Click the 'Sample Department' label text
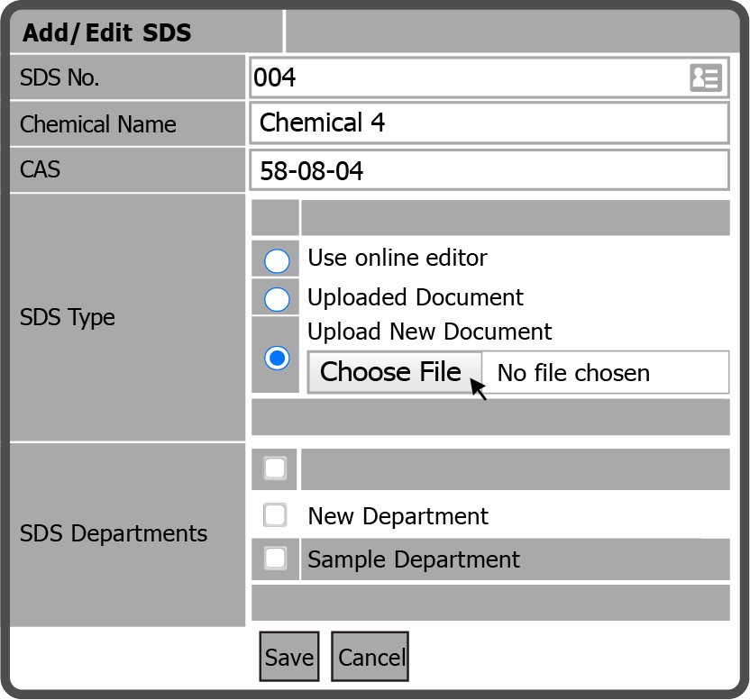The width and height of the screenshot is (750, 700). [x=414, y=559]
